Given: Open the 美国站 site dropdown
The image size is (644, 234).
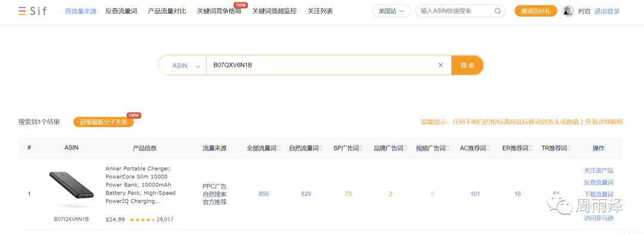Looking at the screenshot, I should point(391,11).
